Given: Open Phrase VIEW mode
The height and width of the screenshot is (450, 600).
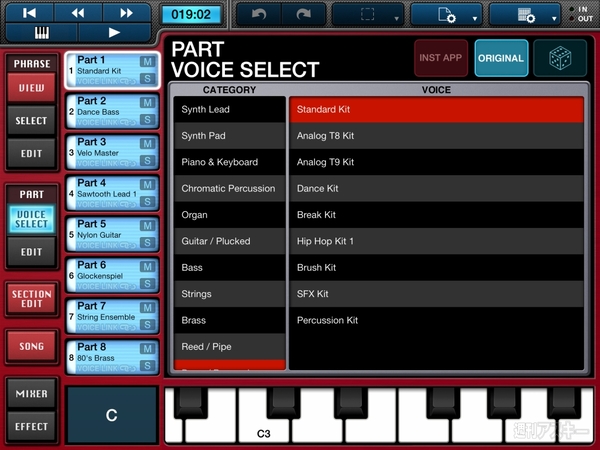Looking at the screenshot, I should [x=31, y=88].
